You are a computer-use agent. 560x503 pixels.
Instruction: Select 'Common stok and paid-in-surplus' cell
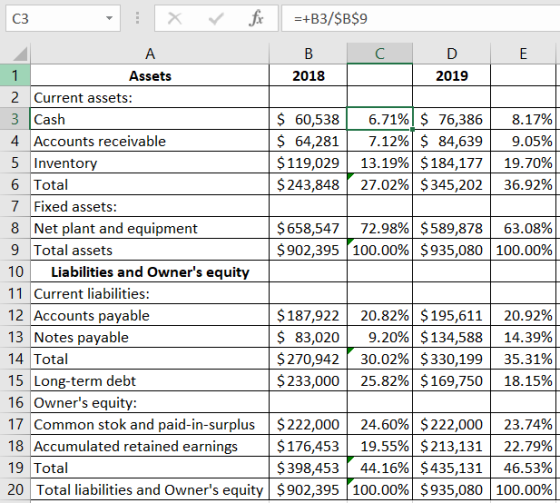[x=150, y=424]
